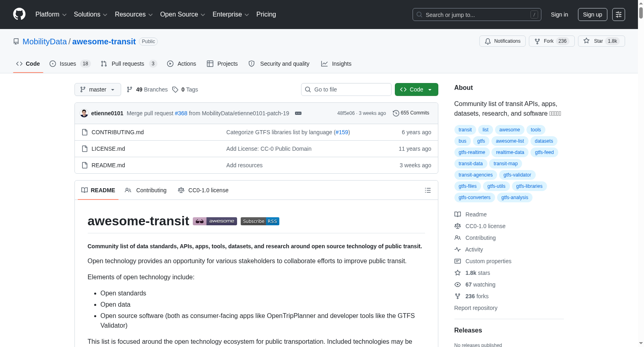Click the CONTRIBUTING.md file icon
The image size is (644, 347).
click(85, 132)
